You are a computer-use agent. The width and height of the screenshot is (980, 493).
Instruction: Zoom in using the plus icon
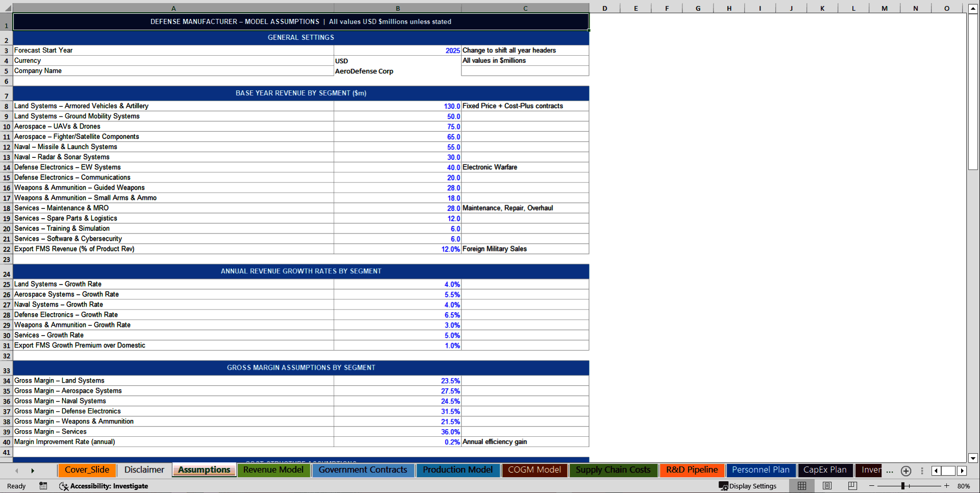coord(947,486)
